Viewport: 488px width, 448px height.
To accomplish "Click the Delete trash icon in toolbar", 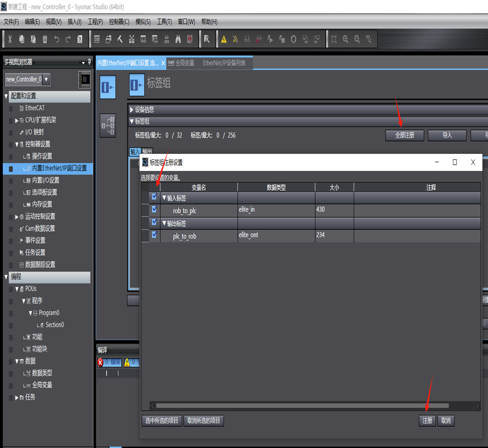I will (x=45, y=39).
